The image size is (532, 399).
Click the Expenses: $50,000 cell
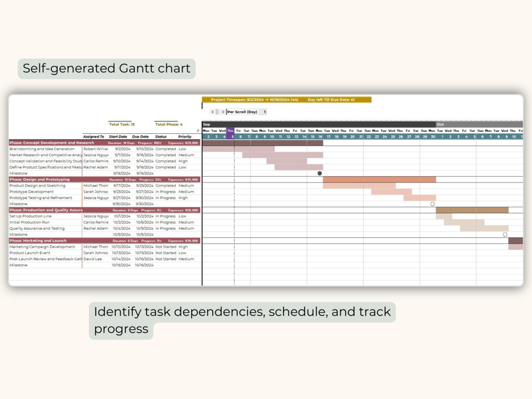pyautogui.click(x=183, y=210)
